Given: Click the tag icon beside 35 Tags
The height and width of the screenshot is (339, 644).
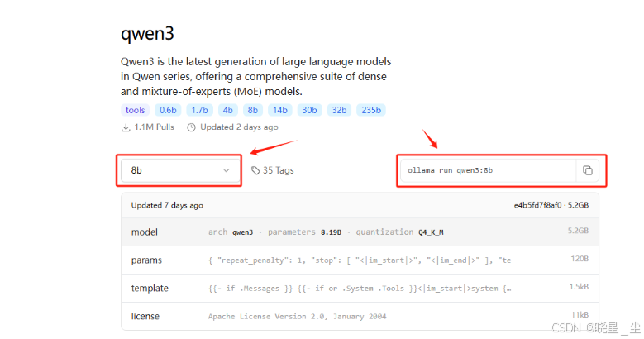Looking at the screenshot, I should (x=255, y=170).
